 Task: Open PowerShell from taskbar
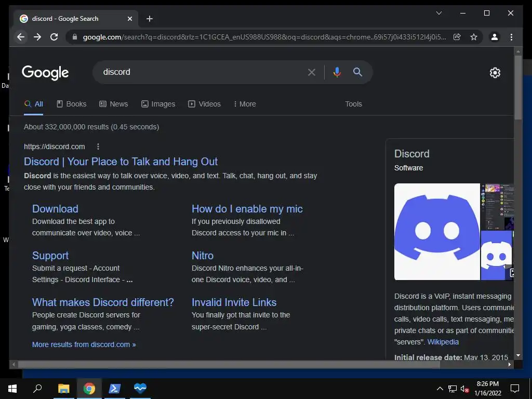pos(114,389)
